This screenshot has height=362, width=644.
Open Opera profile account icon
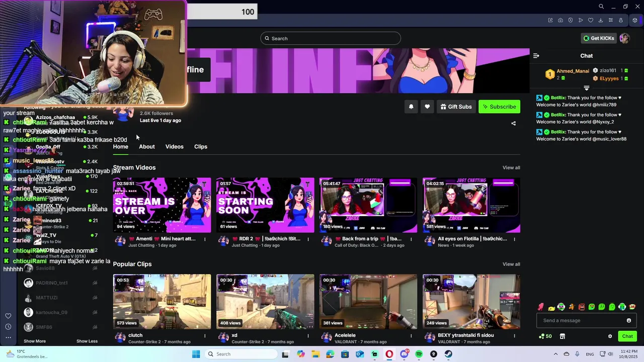click(x=621, y=20)
